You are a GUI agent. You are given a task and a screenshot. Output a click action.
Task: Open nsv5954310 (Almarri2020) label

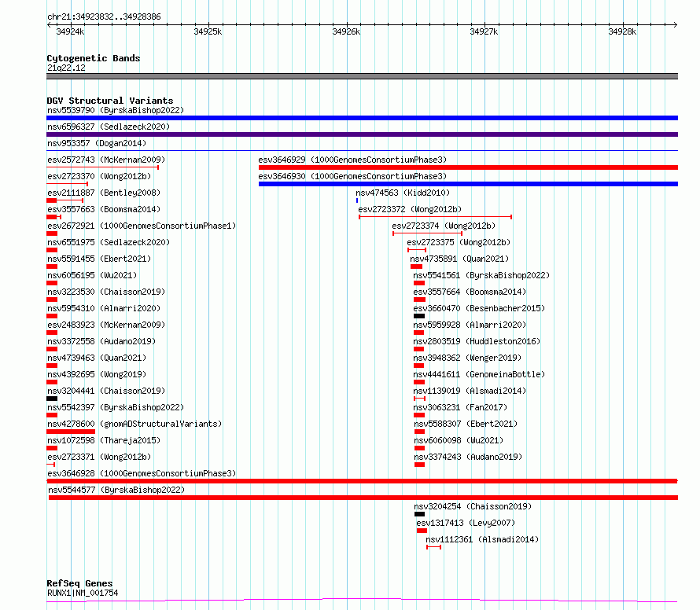click(x=104, y=308)
